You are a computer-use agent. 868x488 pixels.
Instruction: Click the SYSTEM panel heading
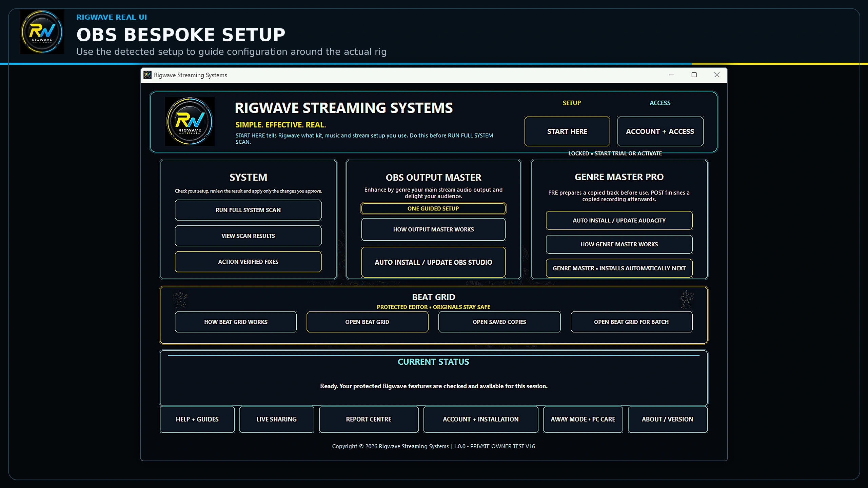pos(248,177)
